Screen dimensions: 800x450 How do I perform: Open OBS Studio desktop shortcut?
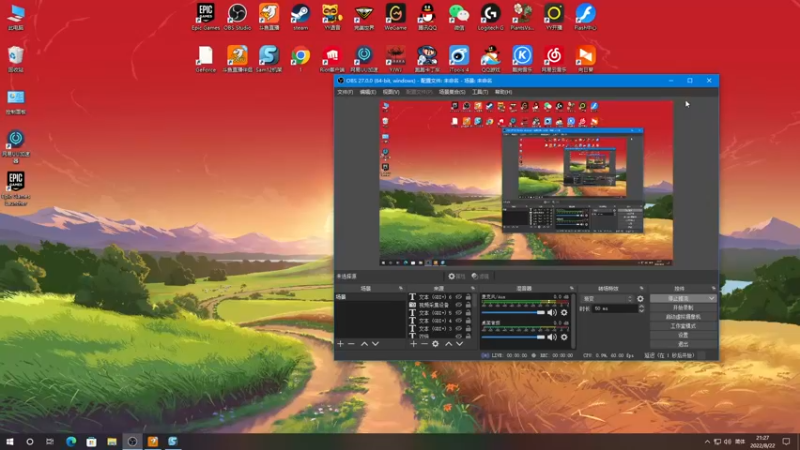pos(237,17)
